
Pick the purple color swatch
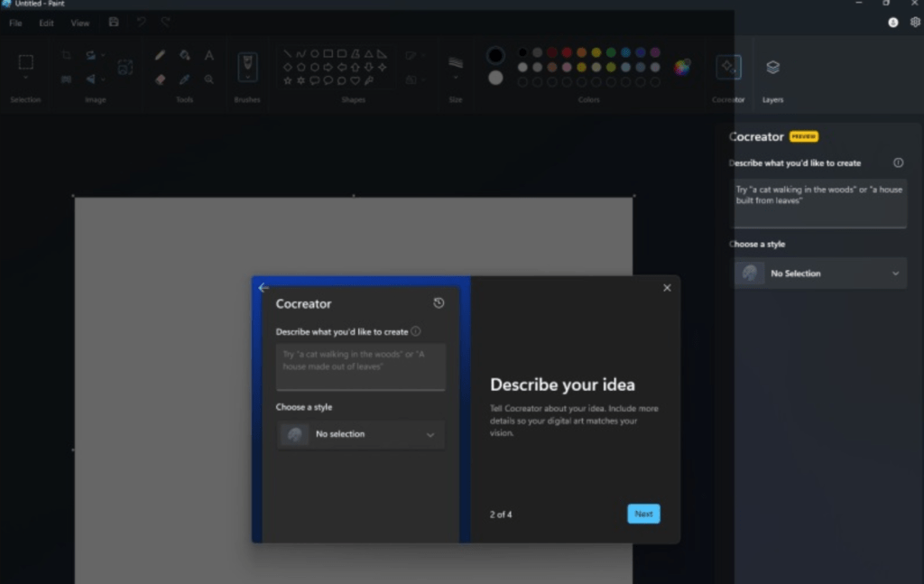(x=655, y=52)
